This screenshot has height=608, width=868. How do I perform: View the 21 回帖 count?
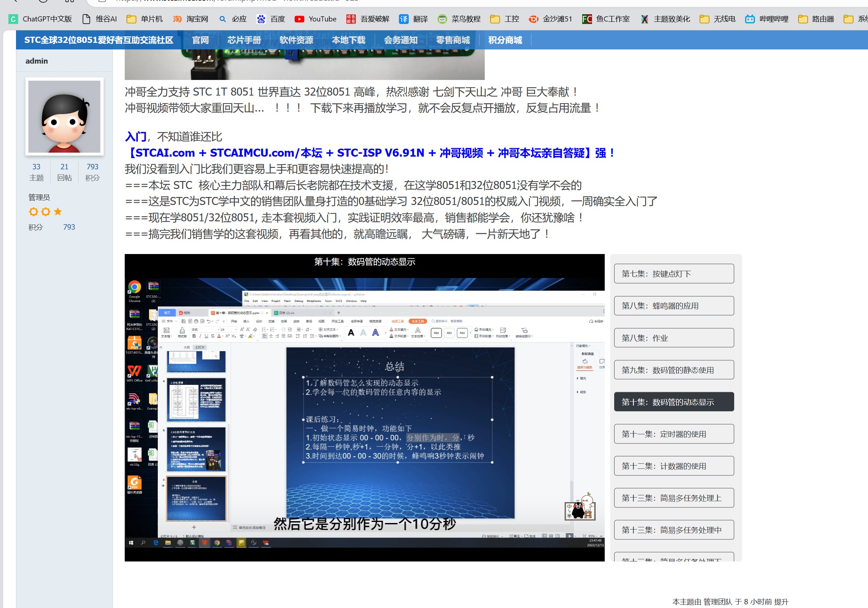point(64,172)
